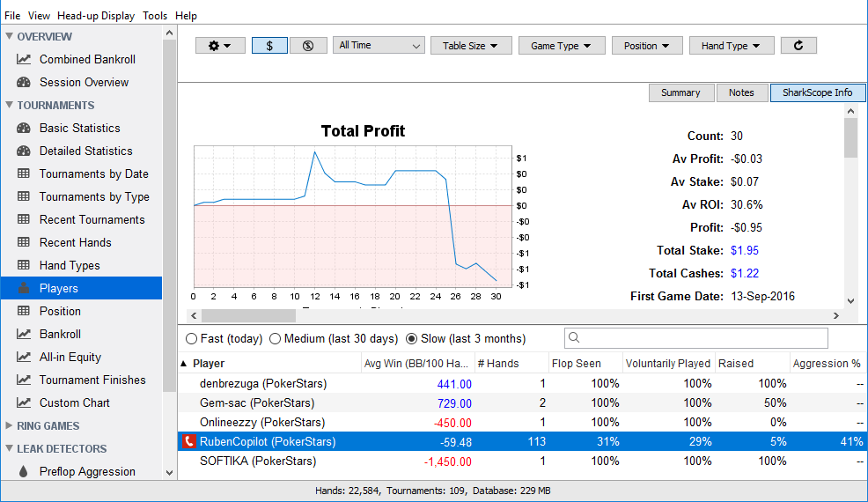Sort by Avg Win column header

pos(417,364)
